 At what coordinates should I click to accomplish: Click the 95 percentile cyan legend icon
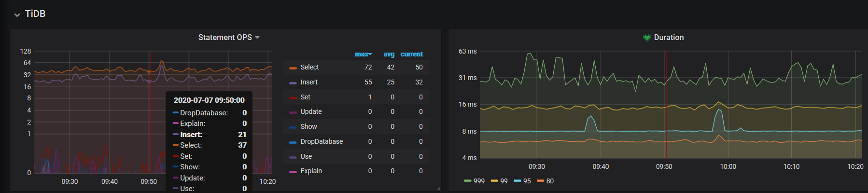pyautogui.click(x=517, y=181)
